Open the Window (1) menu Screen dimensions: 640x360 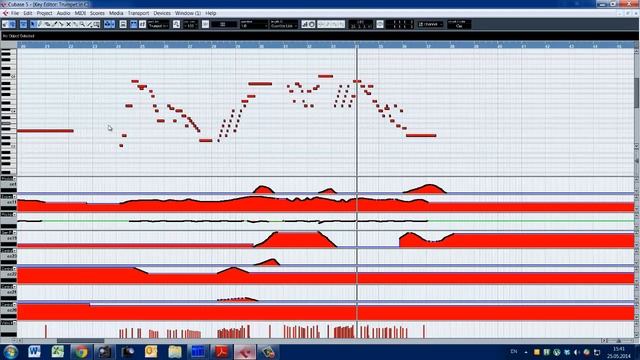point(188,13)
